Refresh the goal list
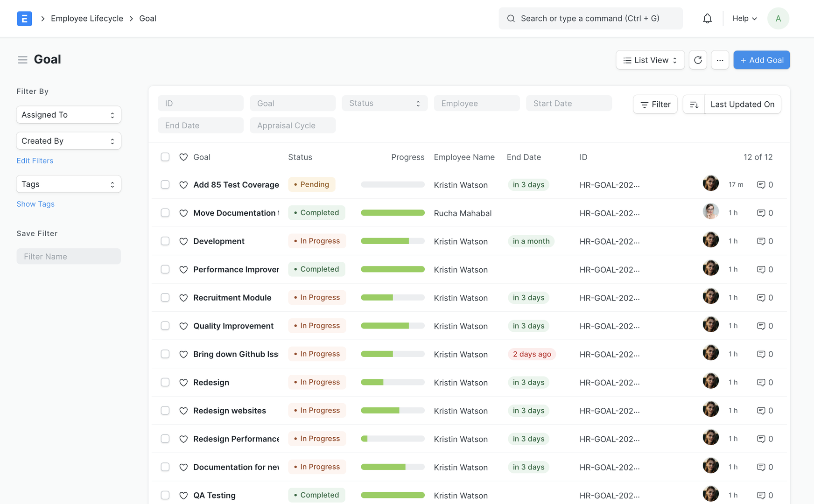The image size is (814, 504). pyautogui.click(x=698, y=60)
